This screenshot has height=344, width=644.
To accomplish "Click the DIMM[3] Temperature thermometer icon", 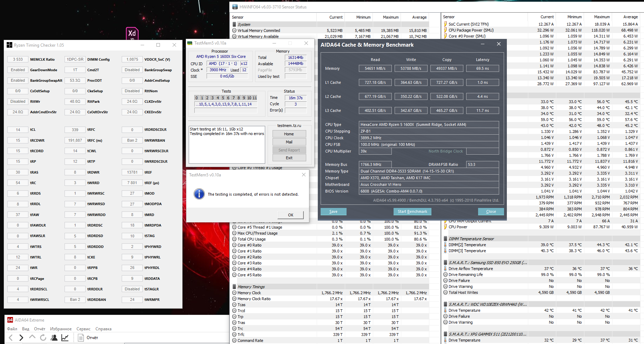I will click(445, 251).
